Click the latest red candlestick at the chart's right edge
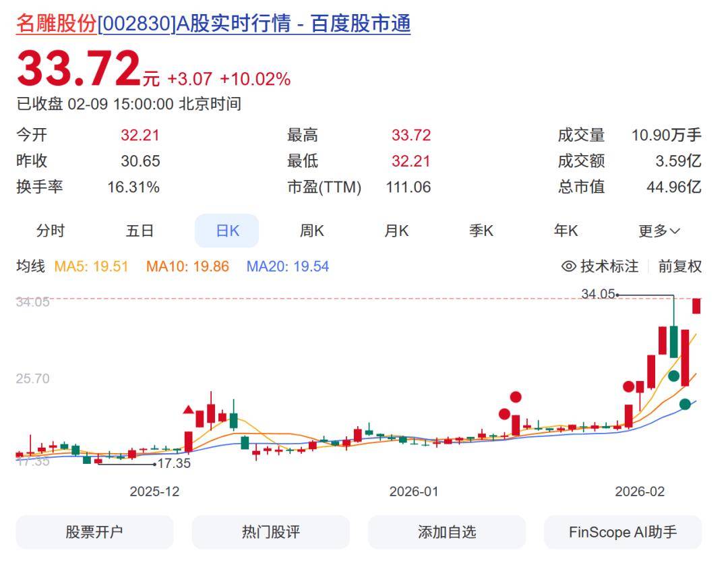Viewport: 728px width, 561px height. (x=696, y=306)
